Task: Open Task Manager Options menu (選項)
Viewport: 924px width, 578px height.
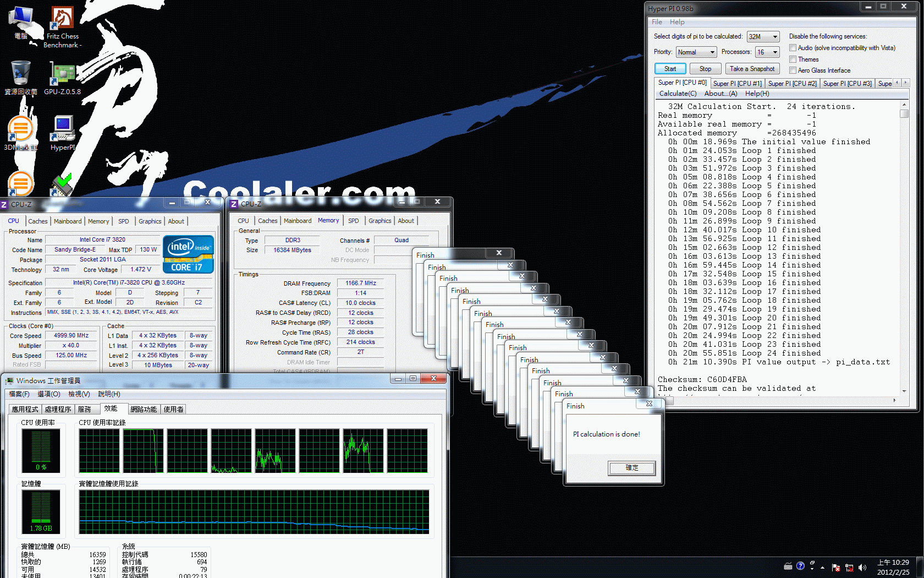Action: click(48, 394)
